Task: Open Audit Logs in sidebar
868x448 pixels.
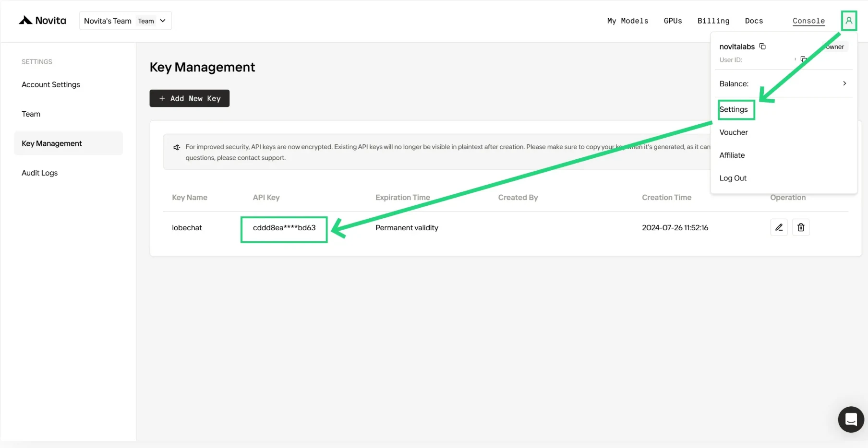Action: click(39, 173)
